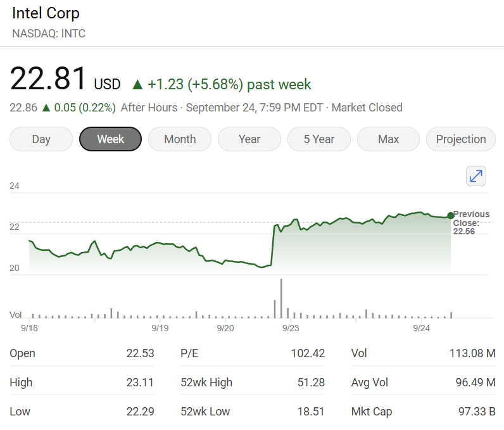Click the Mkt Cap value 97.33 B
The width and height of the screenshot is (504, 430).
click(x=477, y=412)
